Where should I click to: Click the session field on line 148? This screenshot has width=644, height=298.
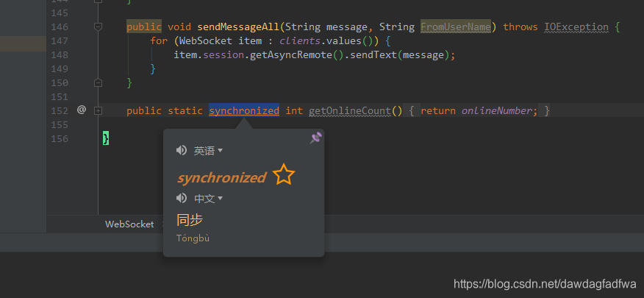tap(223, 54)
